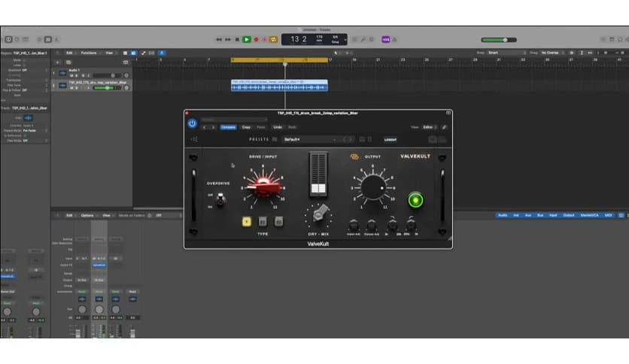Toggle the orange link icon beside Output

(354, 156)
